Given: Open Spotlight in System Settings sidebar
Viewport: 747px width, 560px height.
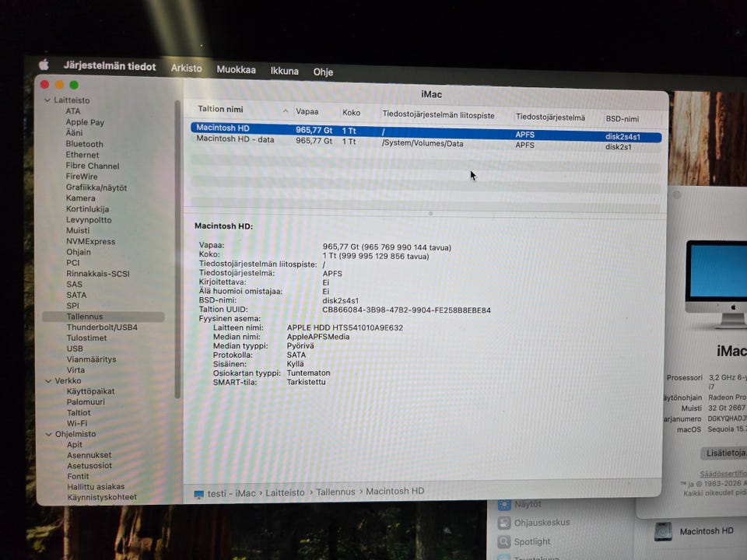Looking at the screenshot, I should [x=531, y=542].
